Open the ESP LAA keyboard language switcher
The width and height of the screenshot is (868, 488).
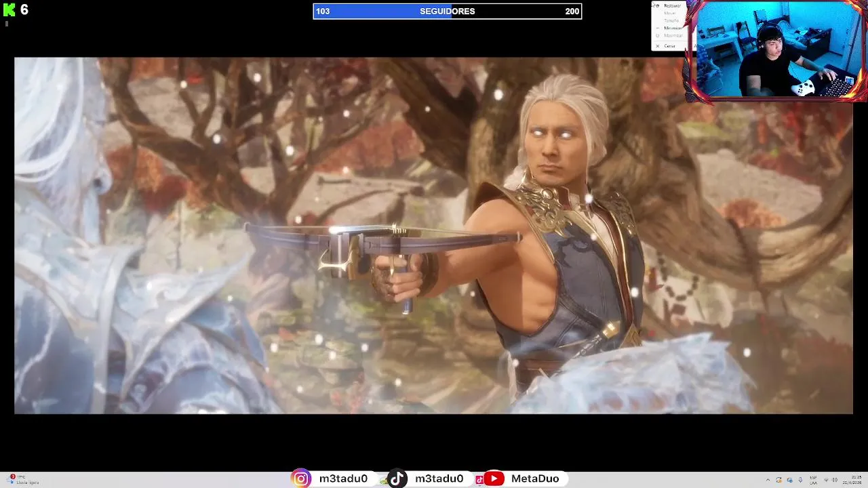pyautogui.click(x=813, y=480)
